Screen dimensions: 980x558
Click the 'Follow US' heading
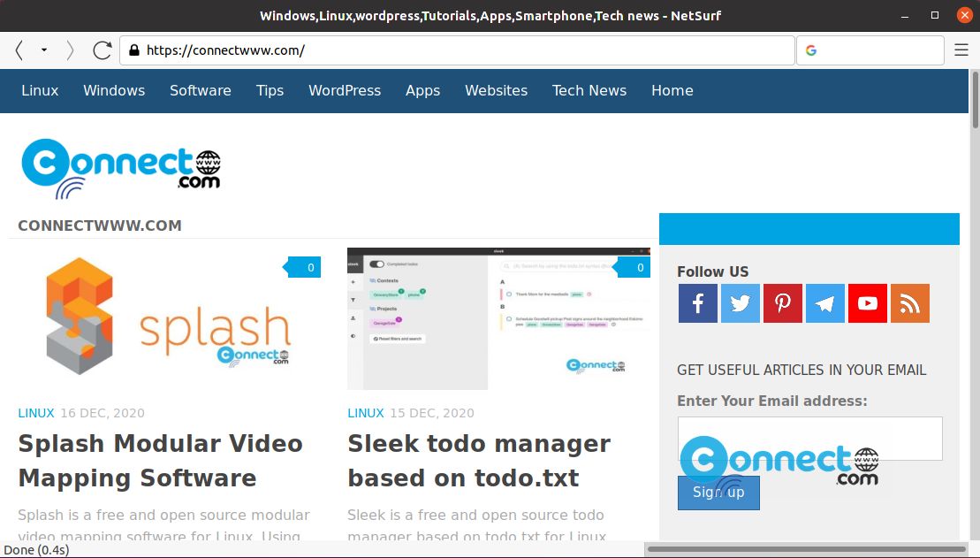tap(712, 271)
